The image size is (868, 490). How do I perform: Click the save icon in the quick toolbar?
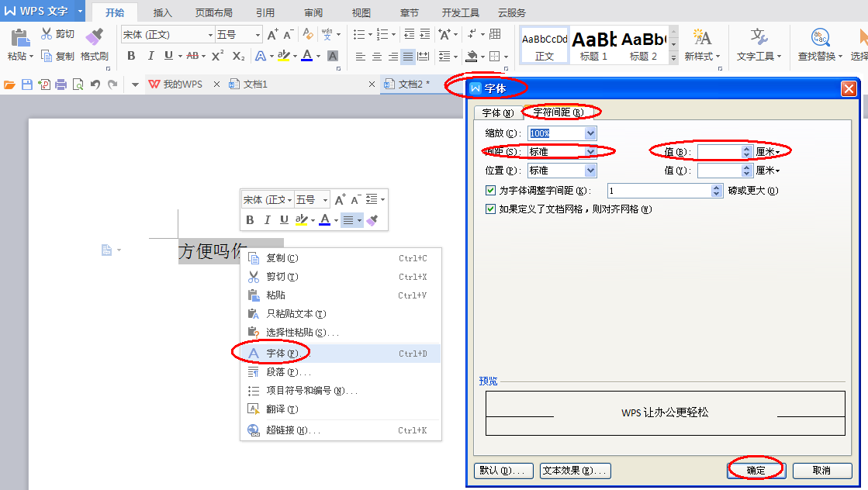(x=27, y=85)
